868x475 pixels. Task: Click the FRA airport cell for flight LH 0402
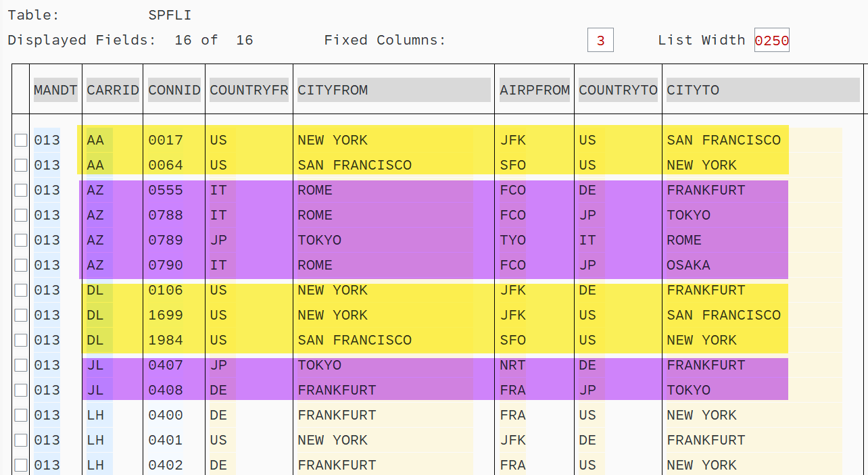point(512,465)
